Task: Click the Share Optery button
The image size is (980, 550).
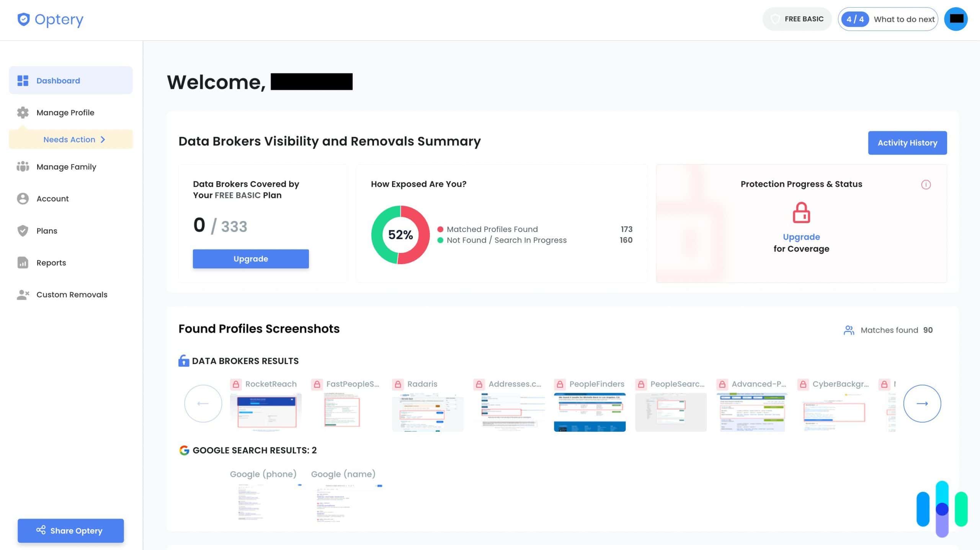Action: (x=70, y=530)
